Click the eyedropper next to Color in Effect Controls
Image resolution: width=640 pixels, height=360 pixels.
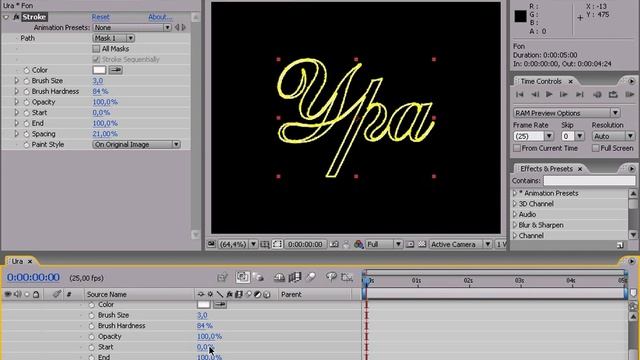[116, 70]
